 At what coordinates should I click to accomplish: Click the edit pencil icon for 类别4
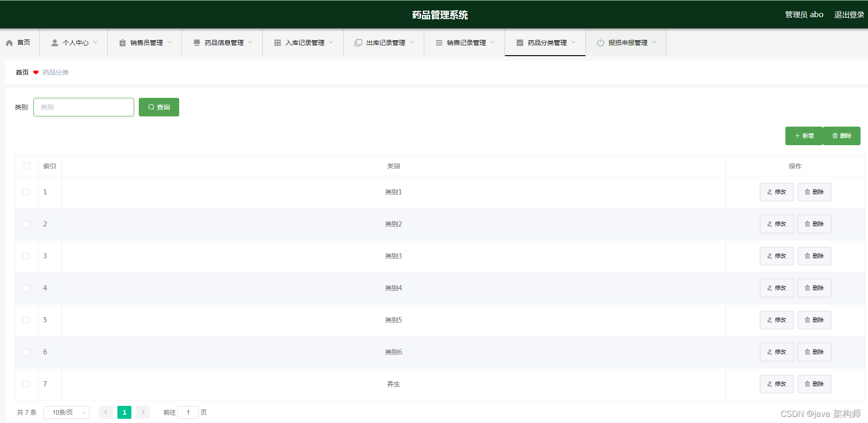click(x=770, y=288)
